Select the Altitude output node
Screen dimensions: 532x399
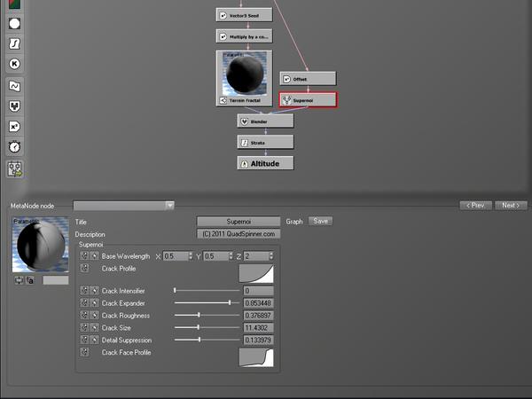tap(265, 163)
